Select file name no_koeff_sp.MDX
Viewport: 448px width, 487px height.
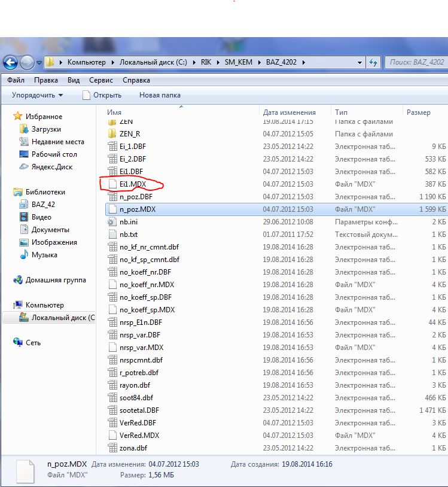[x=147, y=310]
